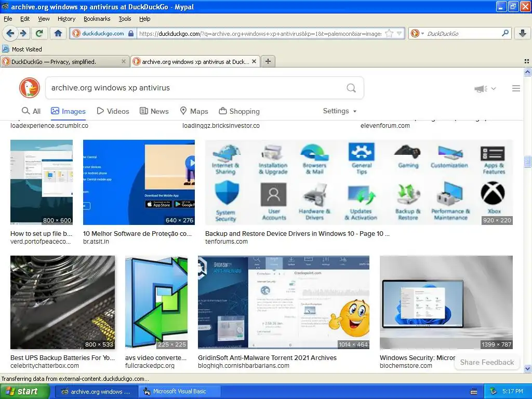Open Most Visited bookmarks folder
Screen dimensions: 532x399
point(22,49)
